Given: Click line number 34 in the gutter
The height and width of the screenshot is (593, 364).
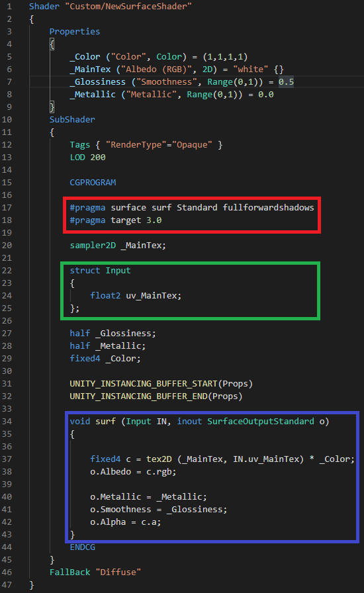Looking at the screenshot, I should [7, 422].
